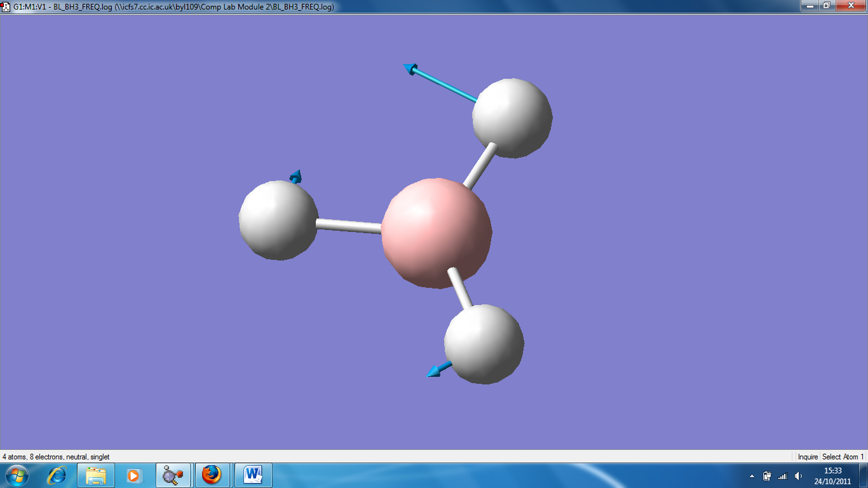The height and width of the screenshot is (488, 868).
Task: Click the GaussView icon in the title bar
Action: [6, 6]
